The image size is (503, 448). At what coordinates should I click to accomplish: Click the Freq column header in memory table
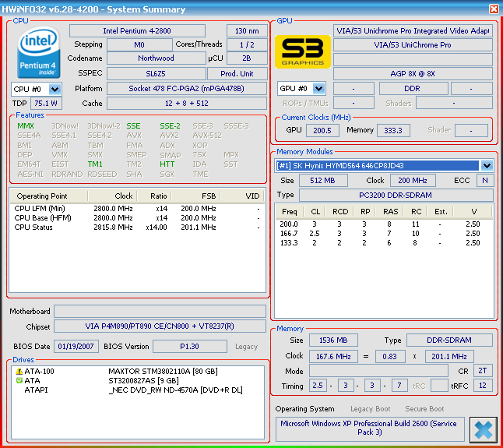[290, 211]
